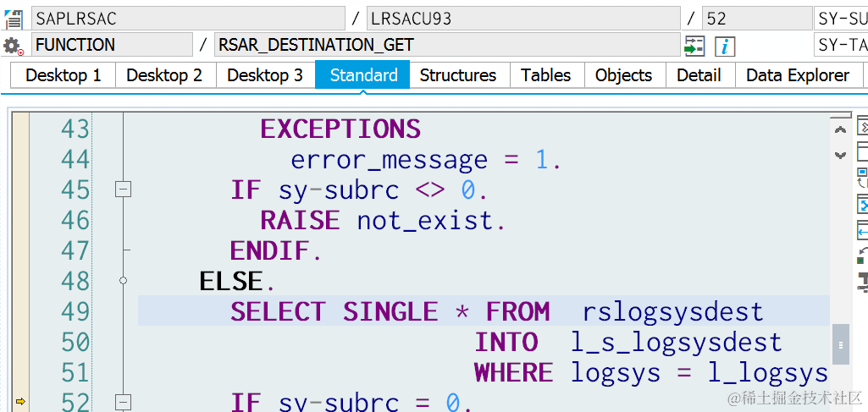Click the RAISE keyword on line 46

pos(300,221)
